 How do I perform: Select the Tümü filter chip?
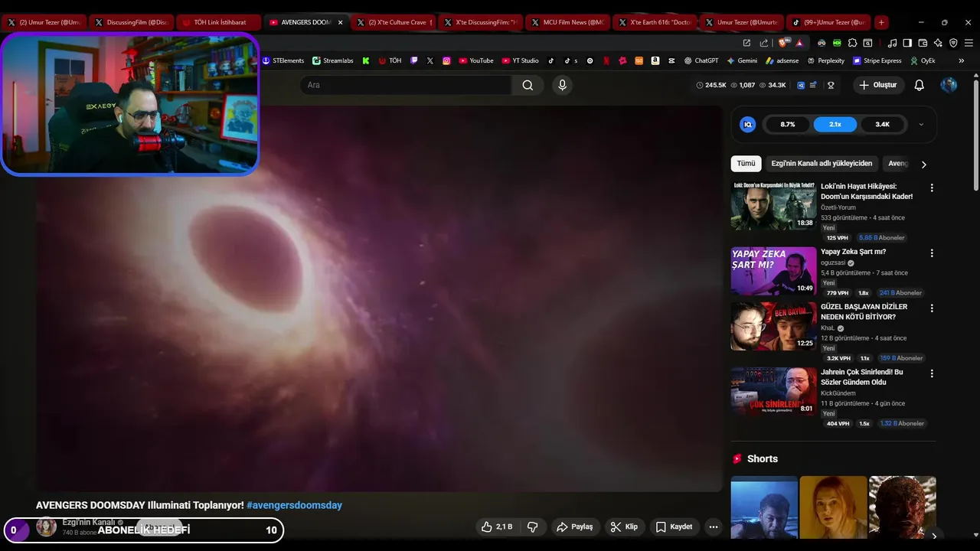746,163
